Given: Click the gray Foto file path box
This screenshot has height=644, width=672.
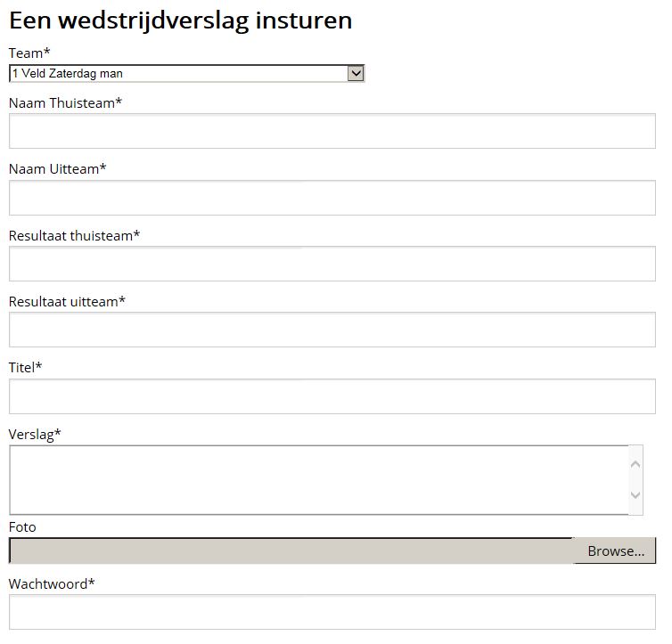Looking at the screenshot, I should click(x=291, y=551).
